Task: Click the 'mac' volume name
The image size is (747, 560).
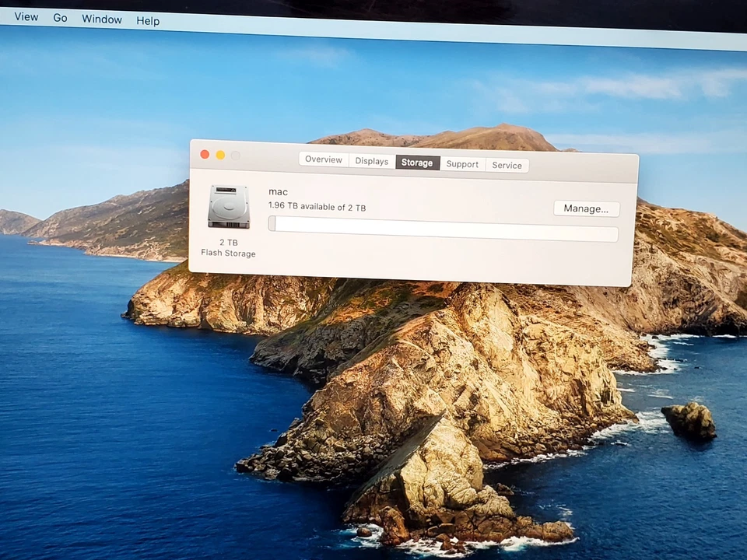Action: click(x=278, y=192)
